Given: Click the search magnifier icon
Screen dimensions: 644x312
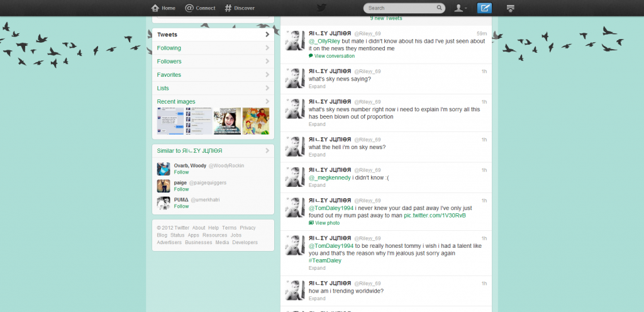Looking at the screenshot, I should (x=439, y=8).
